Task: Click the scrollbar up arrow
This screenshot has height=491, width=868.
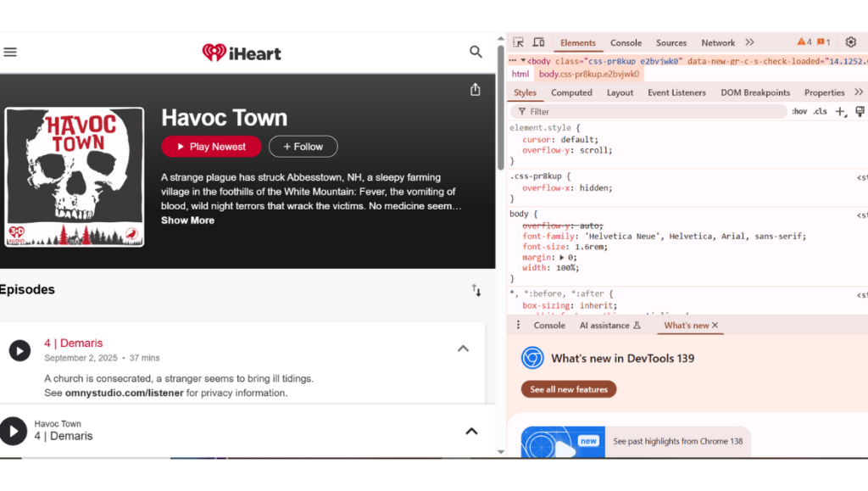Action: 500,39
